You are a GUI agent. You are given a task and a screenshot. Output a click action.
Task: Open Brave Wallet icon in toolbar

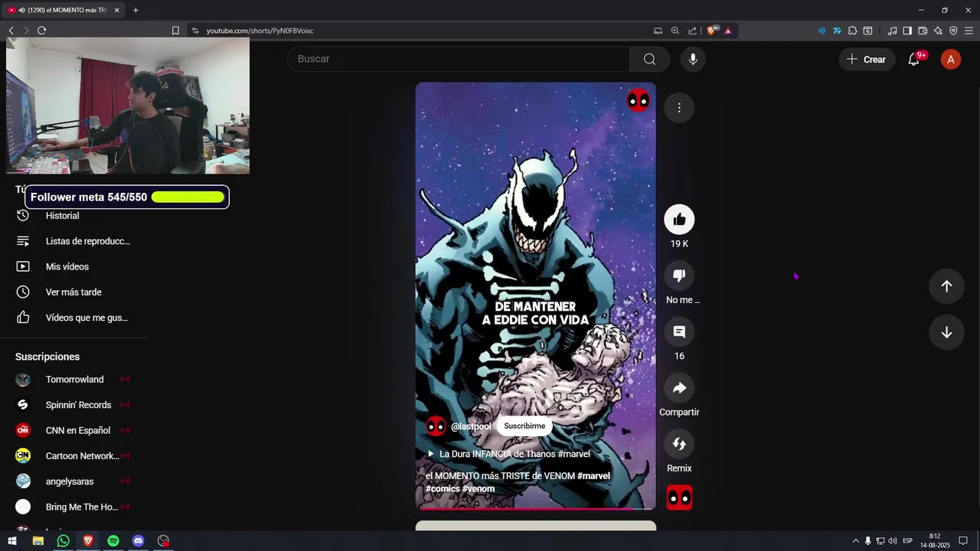[923, 31]
